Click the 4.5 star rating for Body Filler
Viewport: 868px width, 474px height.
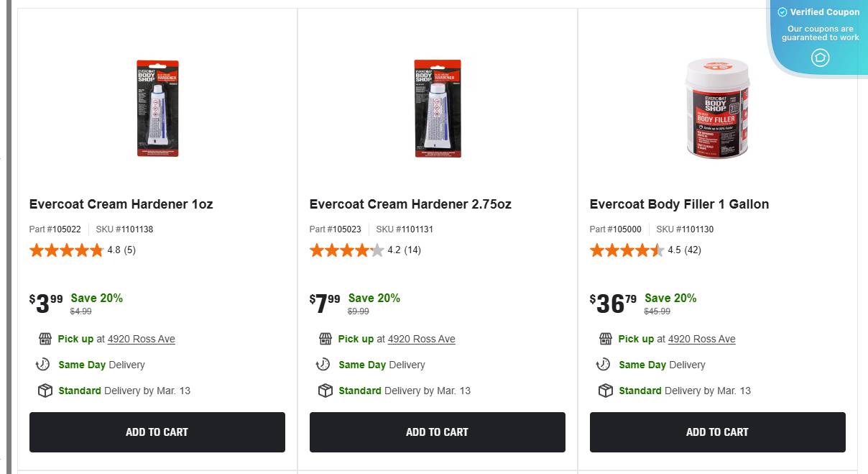pyautogui.click(x=627, y=250)
